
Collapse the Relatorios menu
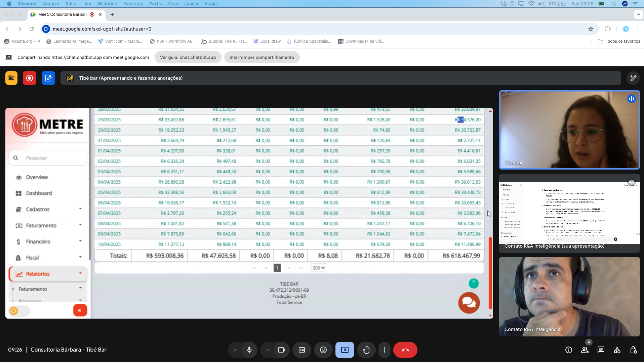pos(48,274)
